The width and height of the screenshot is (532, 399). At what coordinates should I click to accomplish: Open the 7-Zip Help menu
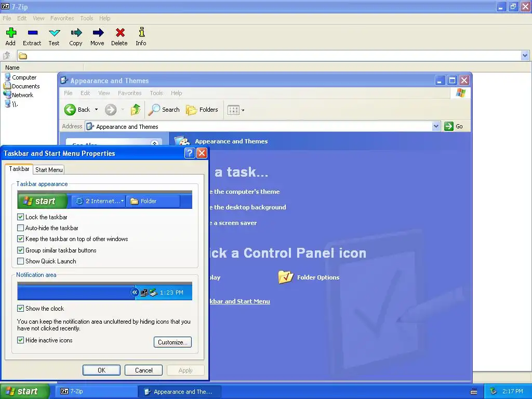point(105,18)
